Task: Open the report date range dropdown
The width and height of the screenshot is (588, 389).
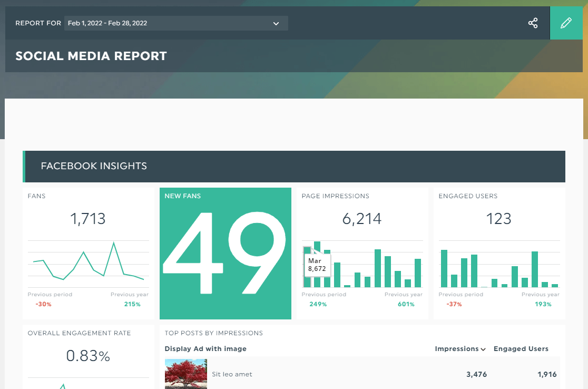Action: [x=176, y=23]
